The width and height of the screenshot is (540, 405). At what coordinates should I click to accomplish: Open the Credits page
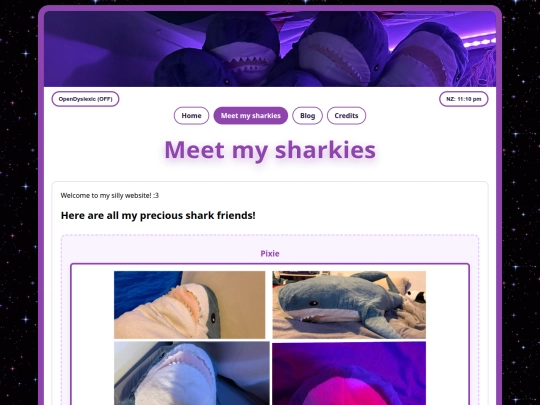pyautogui.click(x=346, y=116)
